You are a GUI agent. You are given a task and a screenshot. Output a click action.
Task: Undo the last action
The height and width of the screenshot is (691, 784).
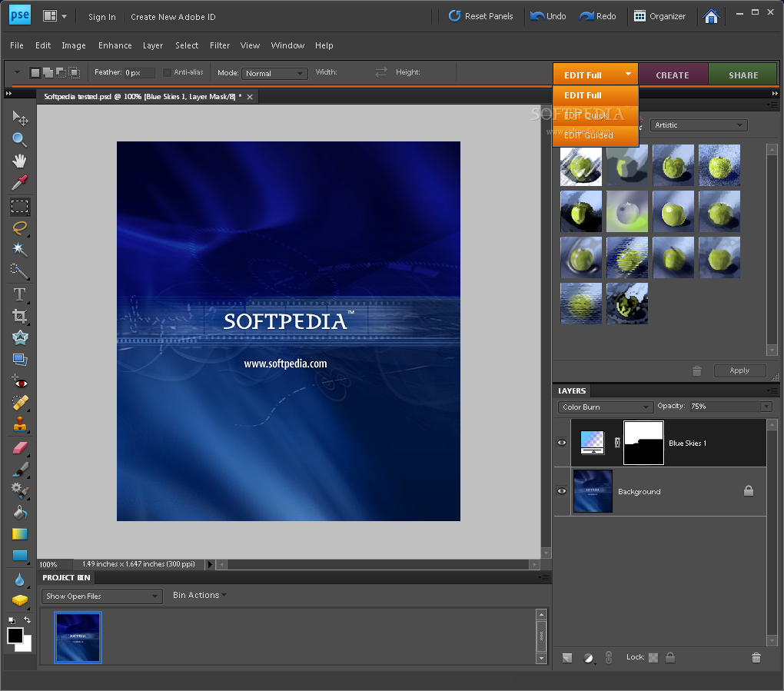548,16
